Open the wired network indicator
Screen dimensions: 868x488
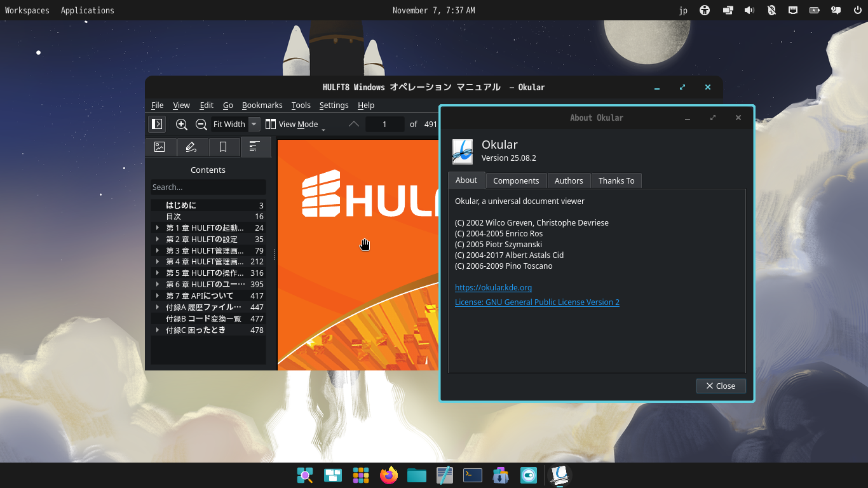click(793, 10)
